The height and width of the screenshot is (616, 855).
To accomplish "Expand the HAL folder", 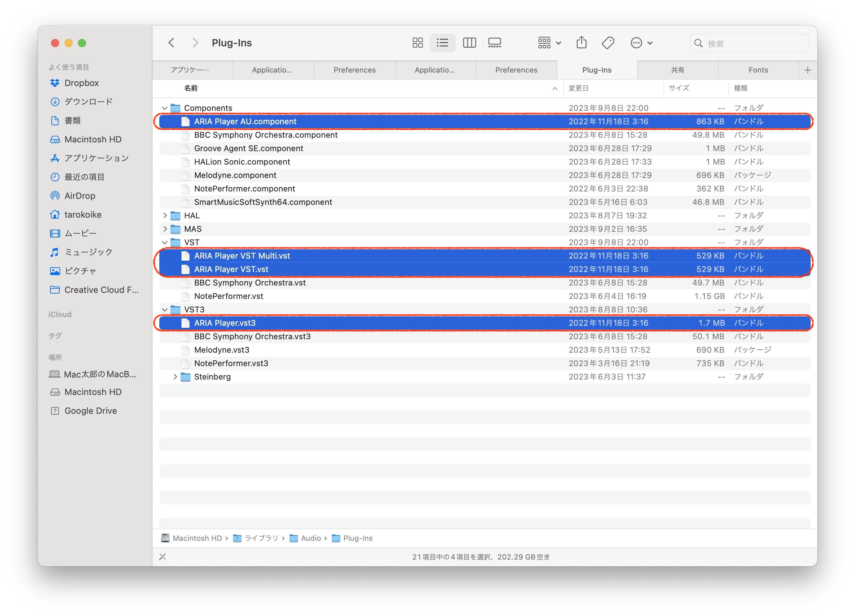I will (x=165, y=216).
